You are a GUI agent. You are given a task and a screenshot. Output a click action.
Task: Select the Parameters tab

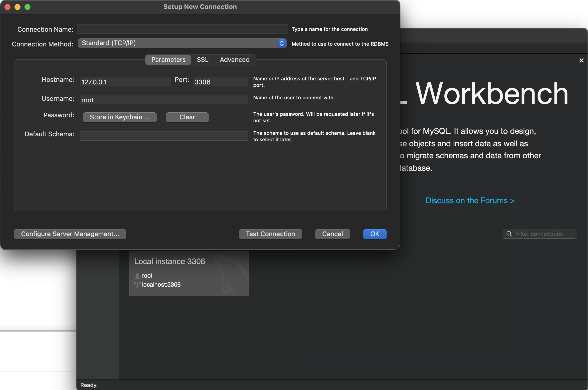pyautogui.click(x=168, y=60)
